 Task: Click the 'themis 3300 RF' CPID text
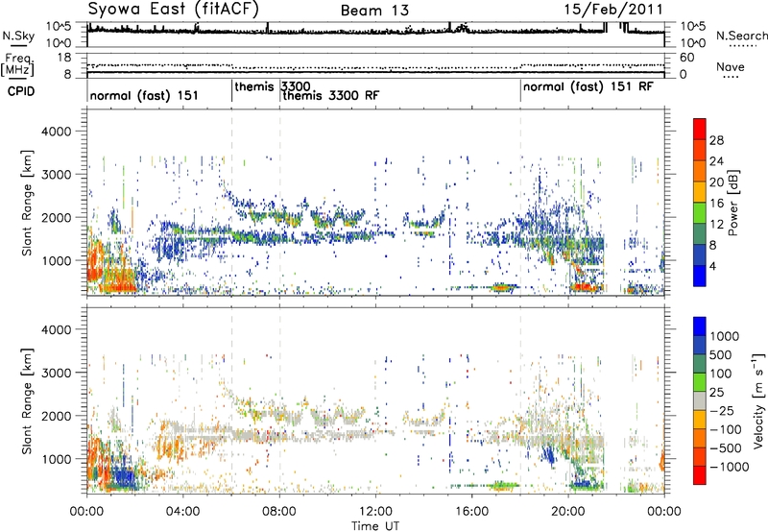(331, 95)
